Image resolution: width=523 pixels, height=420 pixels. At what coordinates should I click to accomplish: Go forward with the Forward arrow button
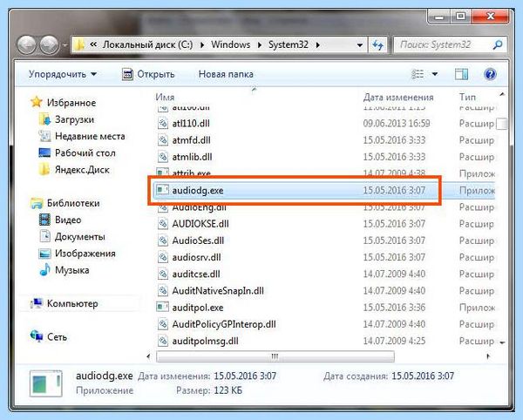(x=49, y=44)
